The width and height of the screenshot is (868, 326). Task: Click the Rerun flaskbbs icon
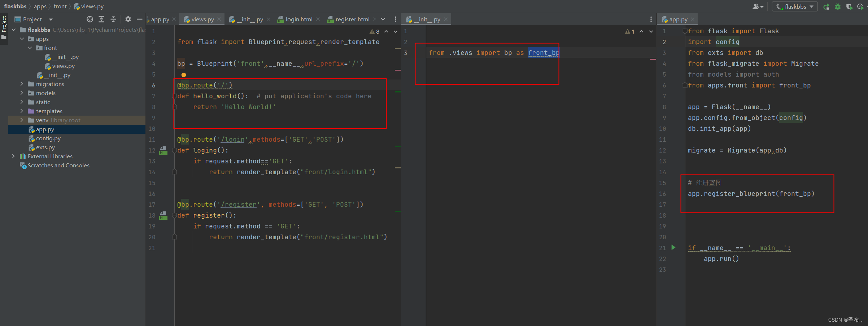tap(826, 7)
